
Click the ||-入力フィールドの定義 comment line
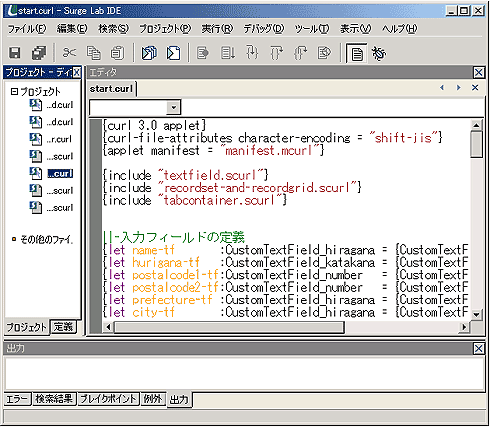click(174, 237)
